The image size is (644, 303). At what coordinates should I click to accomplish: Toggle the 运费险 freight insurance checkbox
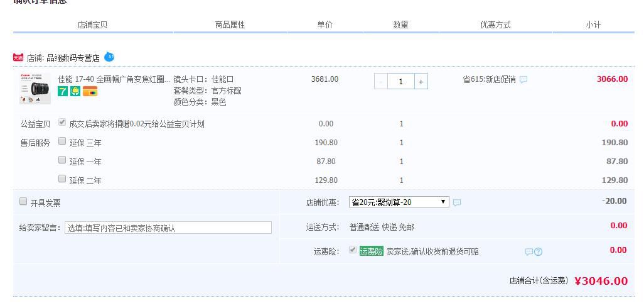click(x=352, y=250)
